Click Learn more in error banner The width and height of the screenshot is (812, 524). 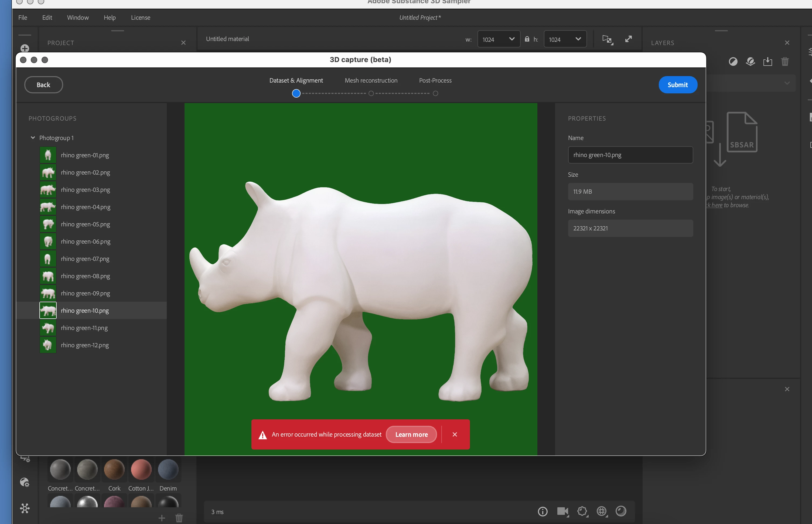(411, 434)
